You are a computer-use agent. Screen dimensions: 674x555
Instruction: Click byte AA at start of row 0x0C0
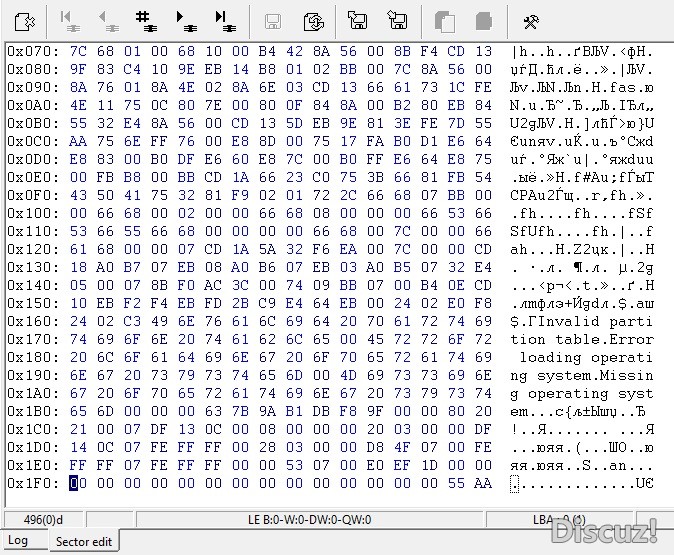78,141
